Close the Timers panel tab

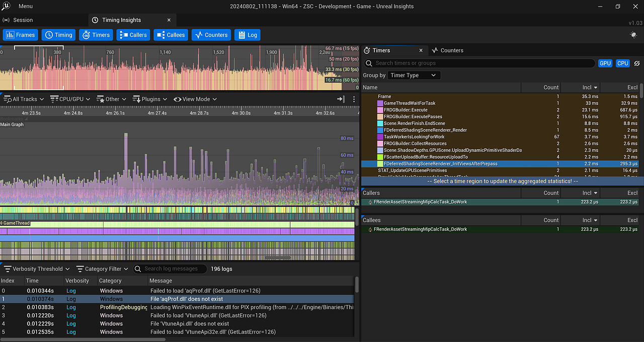tap(421, 50)
